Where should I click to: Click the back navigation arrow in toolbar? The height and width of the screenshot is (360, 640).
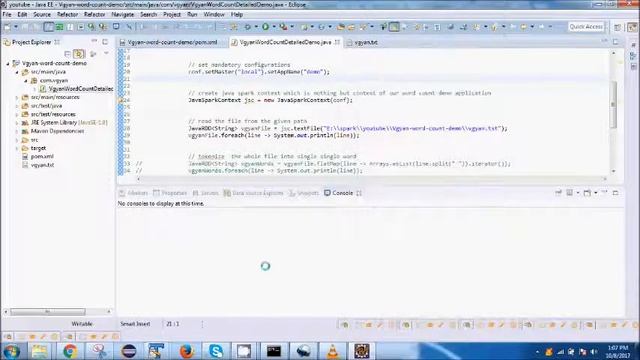click(x=524, y=27)
